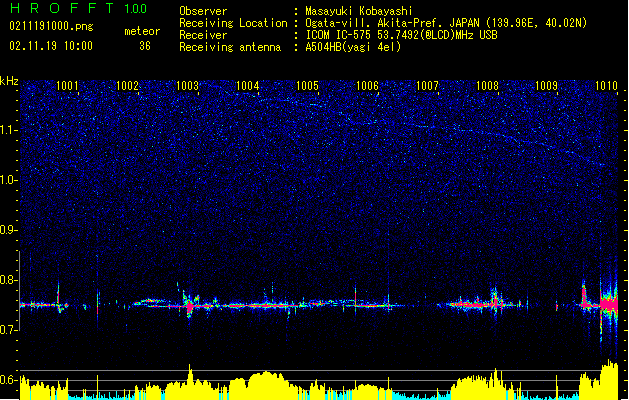The width and height of the screenshot is (629, 400).
Task: Click the A504HB(yagi 4el) antenna text
Action: (x=353, y=47)
